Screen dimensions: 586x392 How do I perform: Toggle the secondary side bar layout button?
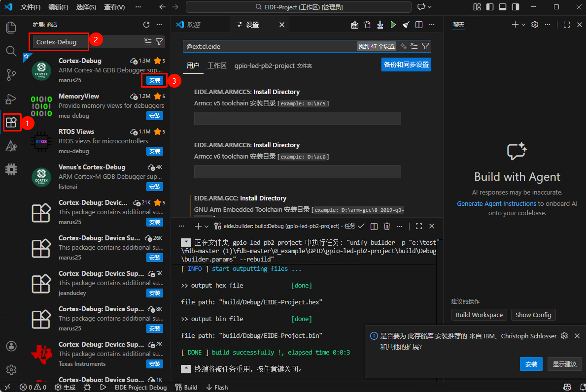[x=515, y=7]
